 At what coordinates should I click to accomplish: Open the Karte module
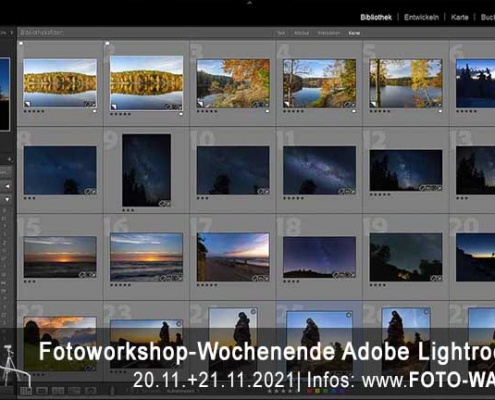460,17
